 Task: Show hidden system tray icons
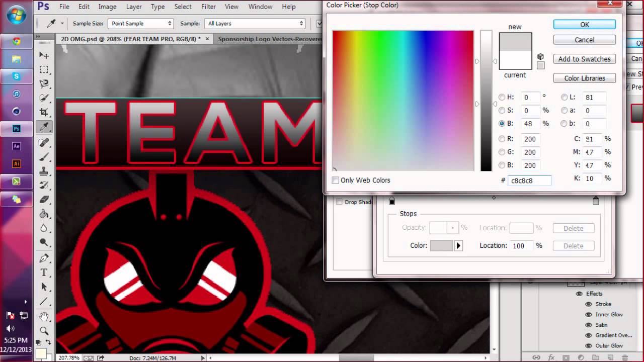click(x=26, y=302)
